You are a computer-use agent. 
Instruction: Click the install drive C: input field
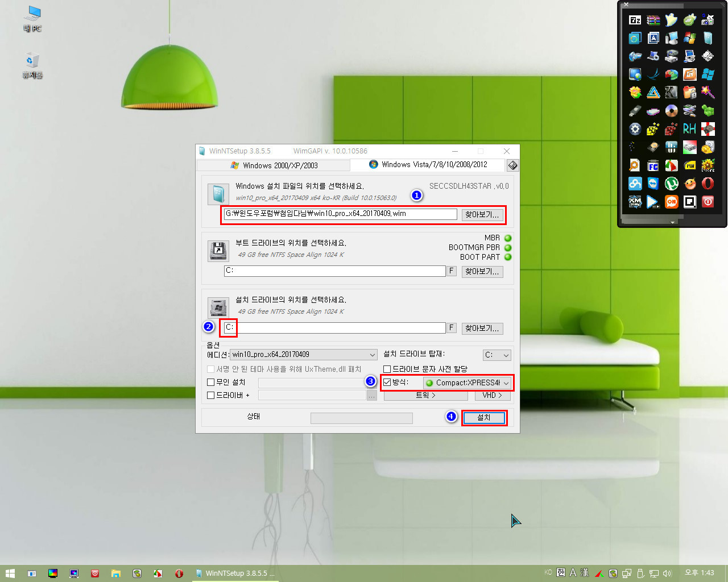tap(335, 328)
